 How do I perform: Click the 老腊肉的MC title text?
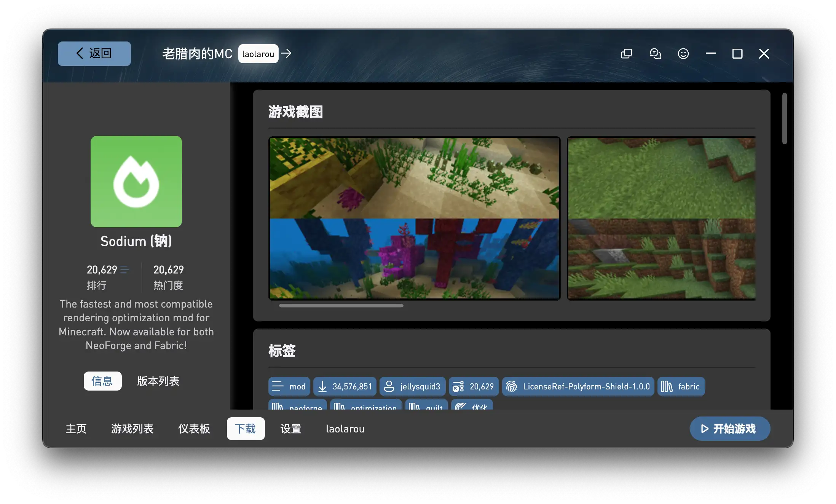point(197,54)
